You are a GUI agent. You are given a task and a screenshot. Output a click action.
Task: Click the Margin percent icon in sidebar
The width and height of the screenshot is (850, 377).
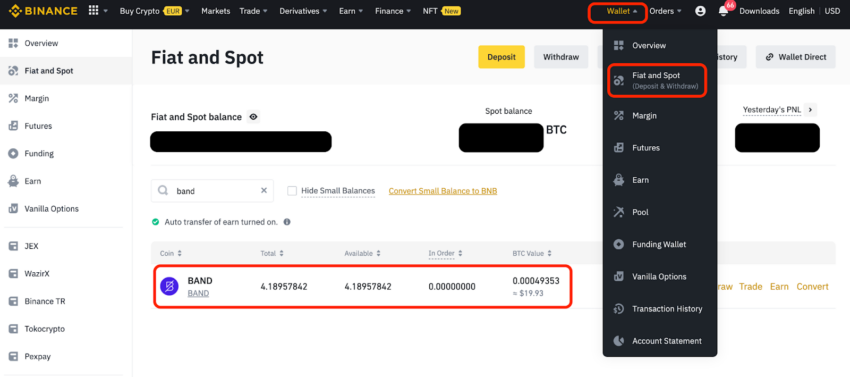(14, 98)
